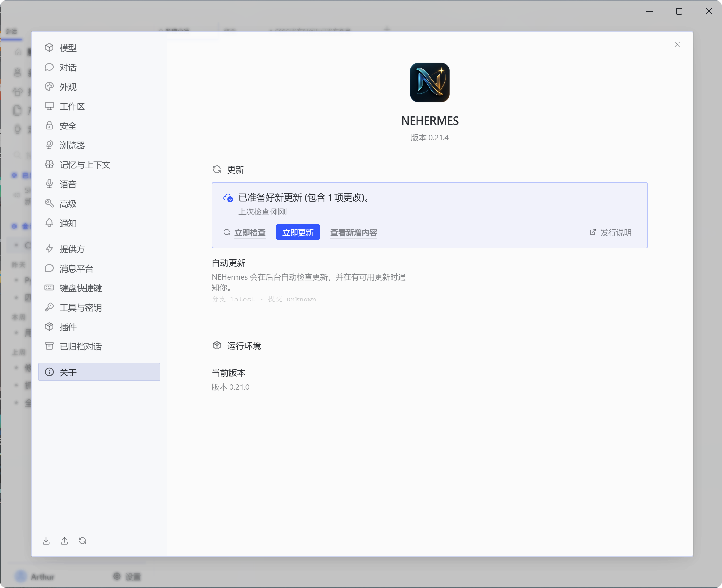
Task: Open 高级 advanced settings
Action: (x=99, y=203)
